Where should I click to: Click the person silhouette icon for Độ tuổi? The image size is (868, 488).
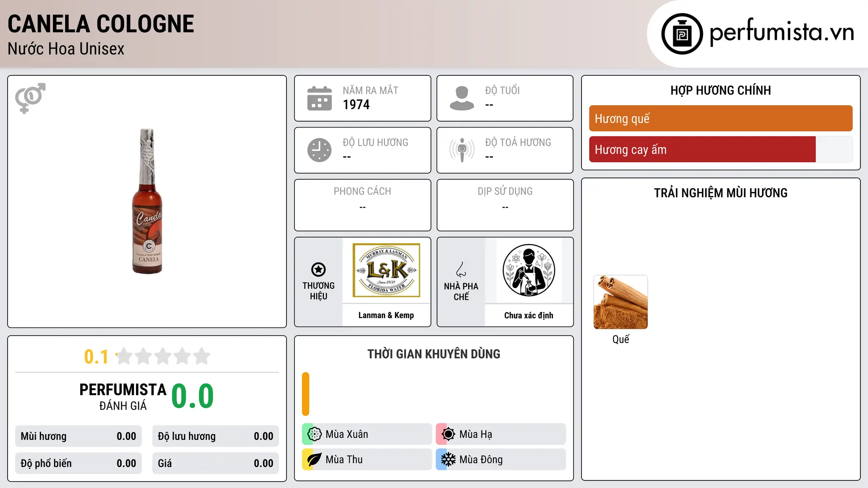462,98
